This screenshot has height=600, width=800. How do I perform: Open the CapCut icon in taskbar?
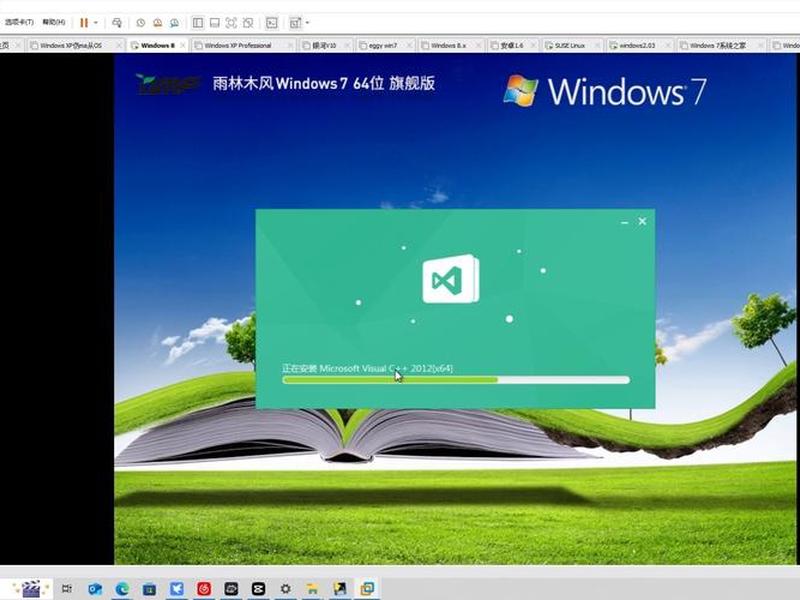(259, 589)
